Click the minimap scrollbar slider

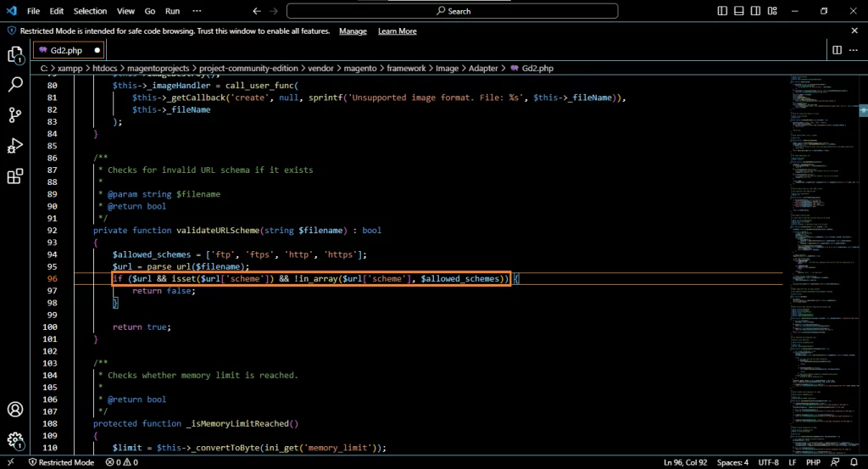click(863, 111)
